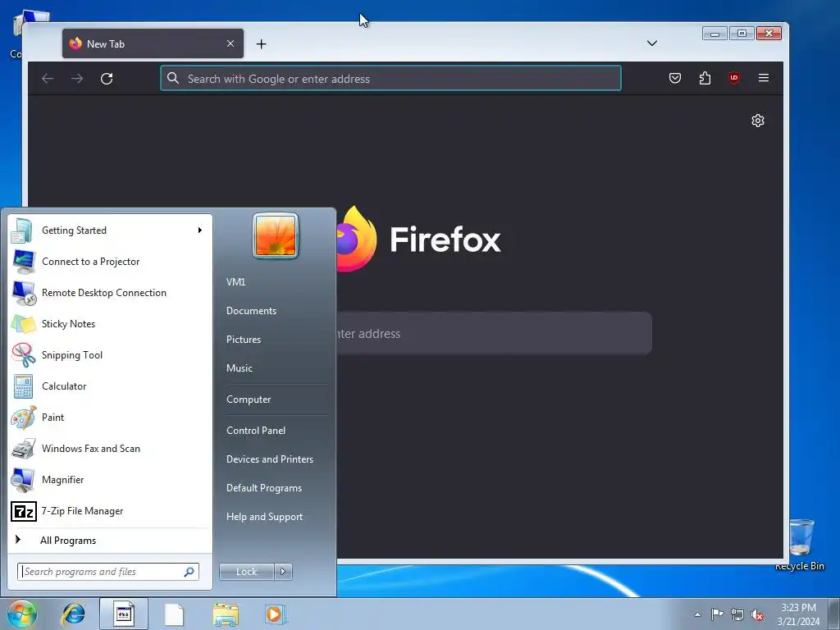
Task: Click the muted volume tray icon
Action: [757, 614]
